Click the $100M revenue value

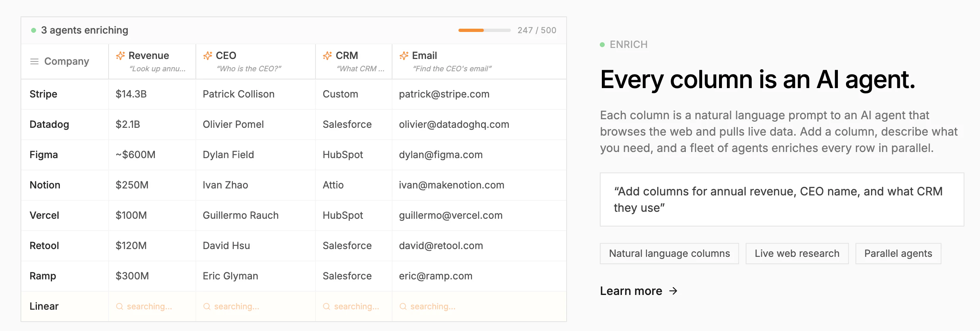[x=131, y=215]
